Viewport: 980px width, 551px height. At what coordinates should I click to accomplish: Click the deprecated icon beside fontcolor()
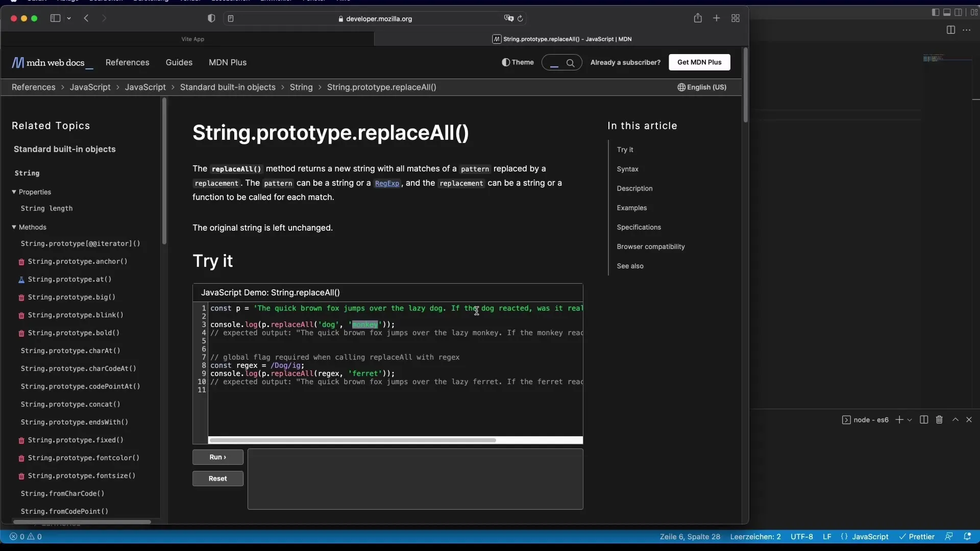[21, 458]
